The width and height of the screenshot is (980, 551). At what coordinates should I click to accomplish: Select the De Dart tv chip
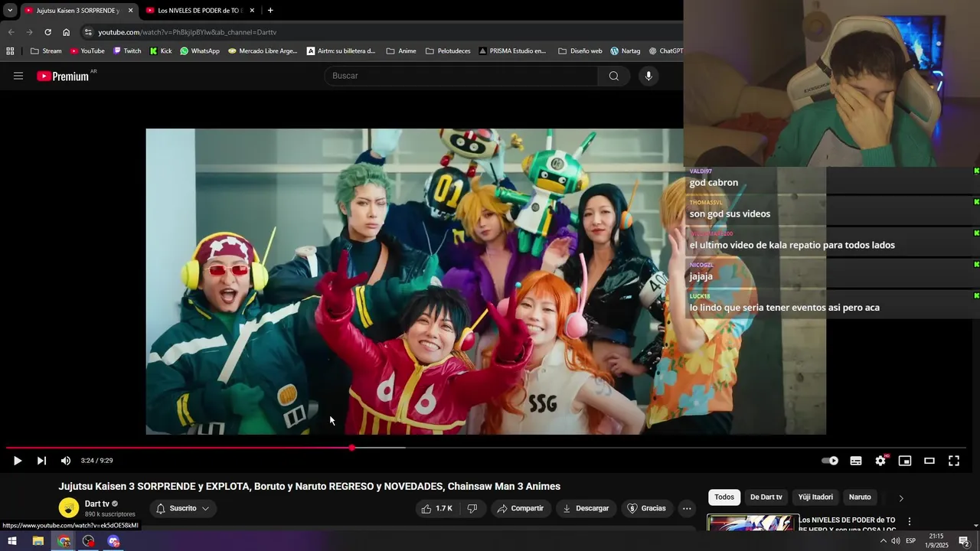tap(766, 497)
